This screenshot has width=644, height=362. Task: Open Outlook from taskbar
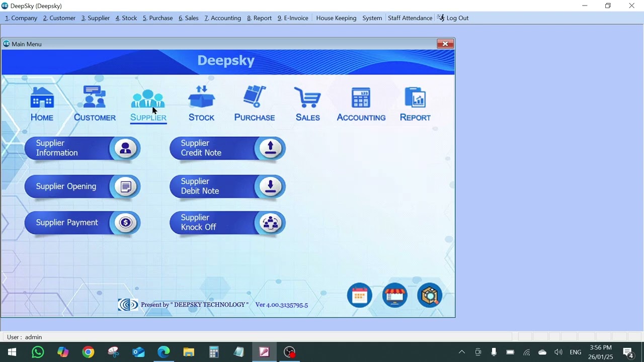coord(138,352)
